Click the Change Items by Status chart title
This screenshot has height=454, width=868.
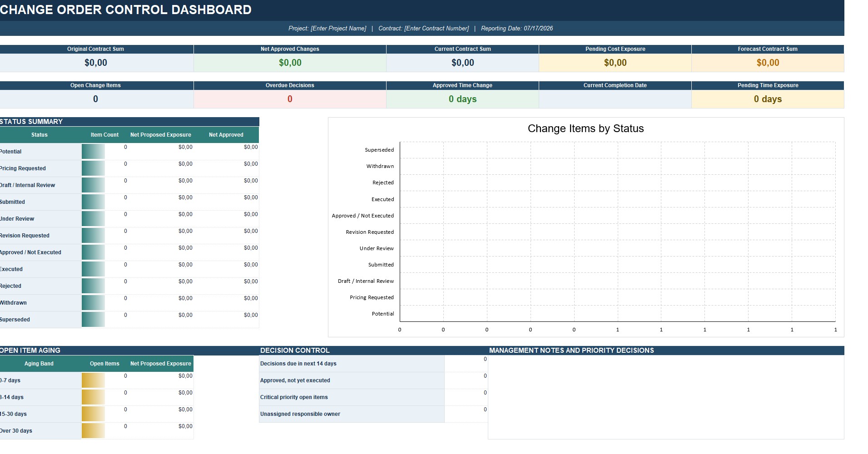pyautogui.click(x=585, y=128)
